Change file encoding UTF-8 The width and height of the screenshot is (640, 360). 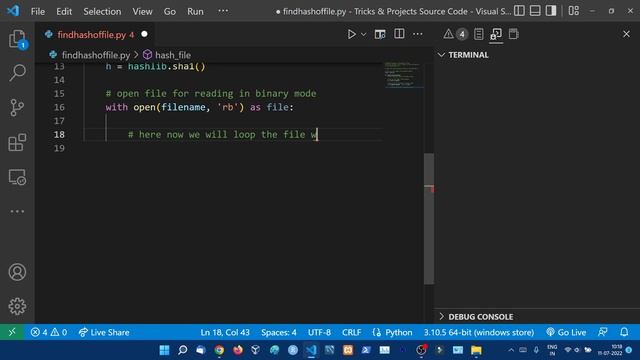click(319, 332)
